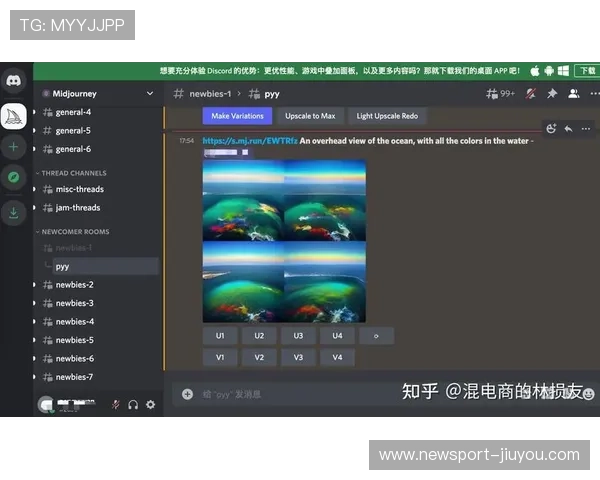This screenshot has height=480, width=600.
Task: Collapse THREAD CHANNELS category
Action: click(72, 173)
